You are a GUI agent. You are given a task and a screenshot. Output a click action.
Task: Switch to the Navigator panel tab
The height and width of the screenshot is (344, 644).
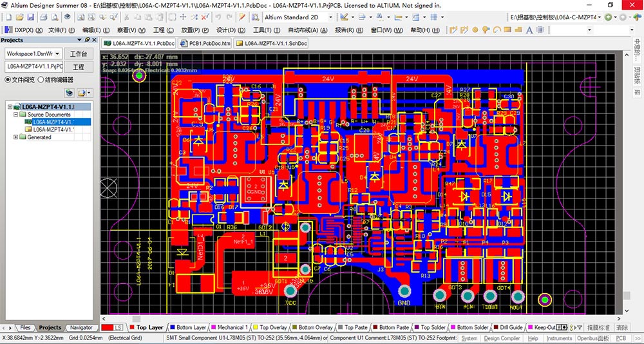click(81, 327)
